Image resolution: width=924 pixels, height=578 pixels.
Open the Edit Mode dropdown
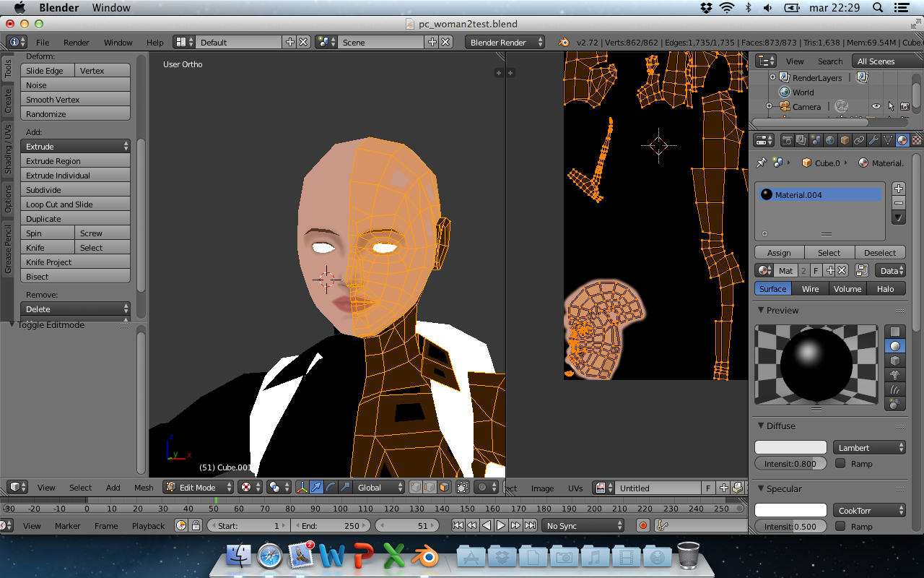tap(198, 488)
